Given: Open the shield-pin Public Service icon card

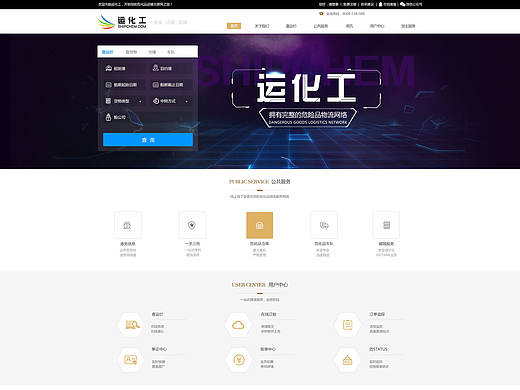Looking at the screenshot, I should (x=192, y=225).
